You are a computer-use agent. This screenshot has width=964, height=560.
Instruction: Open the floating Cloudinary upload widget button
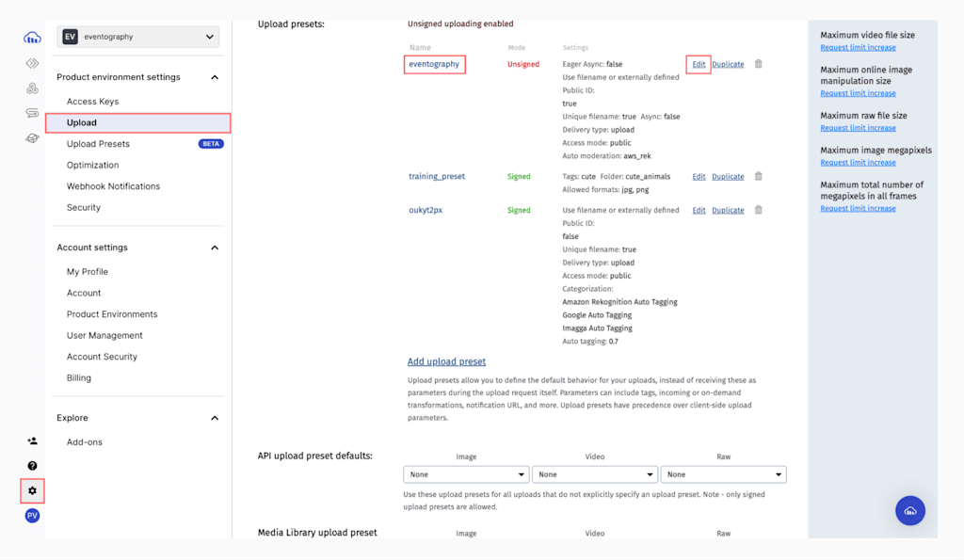pos(909,510)
